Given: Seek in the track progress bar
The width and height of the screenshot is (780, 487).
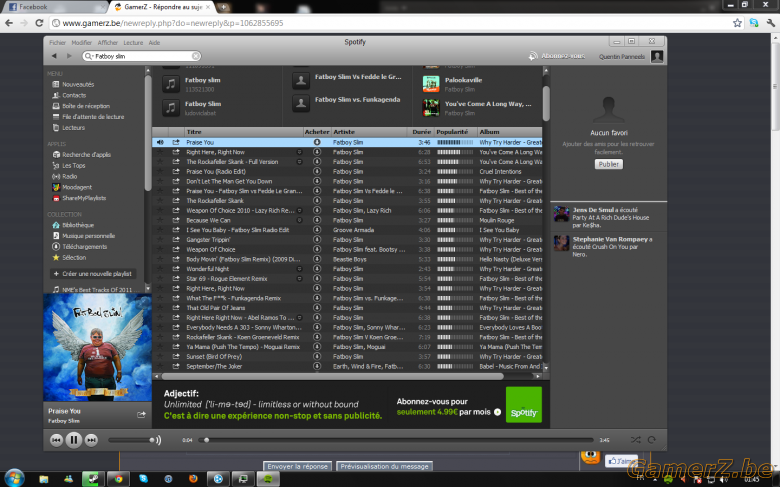Looking at the screenshot, I should pos(396,440).
